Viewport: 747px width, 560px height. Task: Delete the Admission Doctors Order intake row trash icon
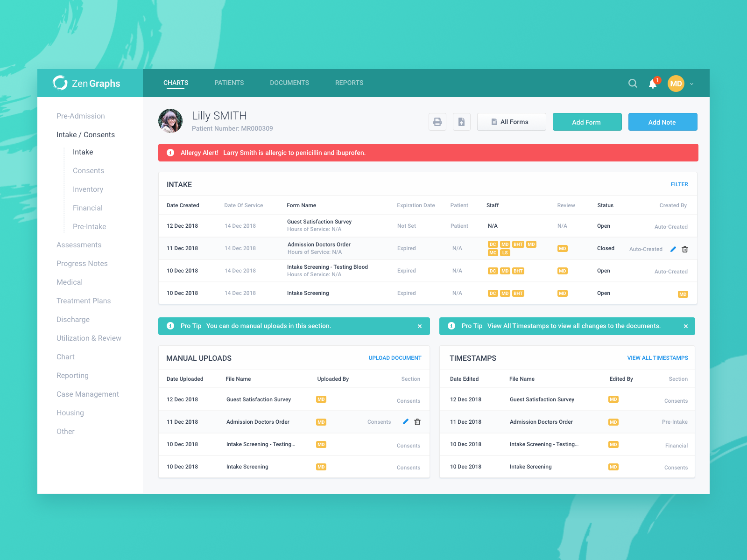click(685, 249)
